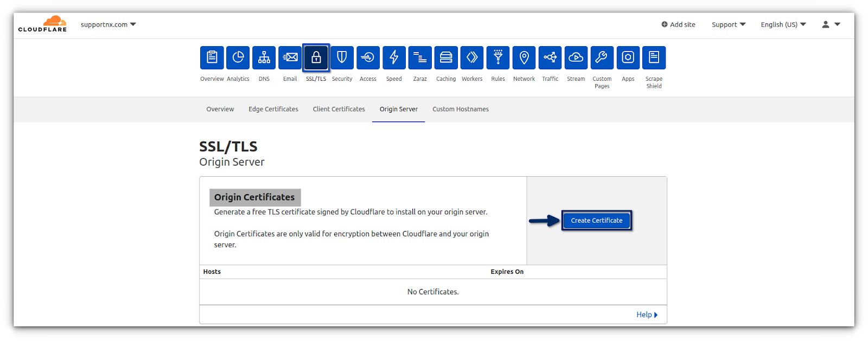The height and width of the screenshot is (341, 868).
Task: Open the Security shield icon
Action: (342, 57)
